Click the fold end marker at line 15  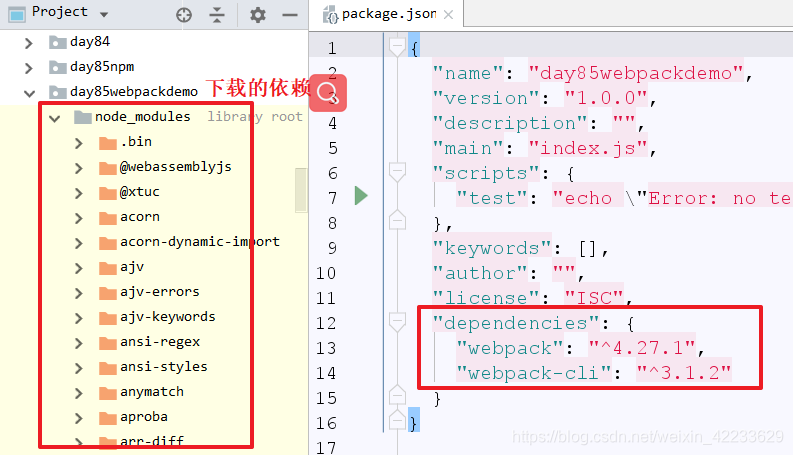[397, 395]
